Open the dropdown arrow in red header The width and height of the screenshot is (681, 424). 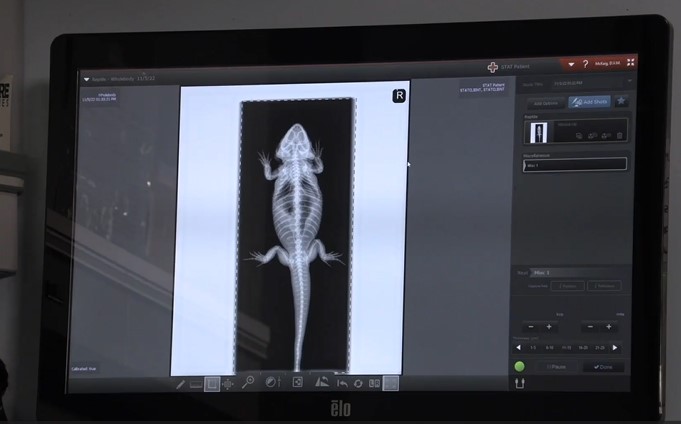coord(571,64)
